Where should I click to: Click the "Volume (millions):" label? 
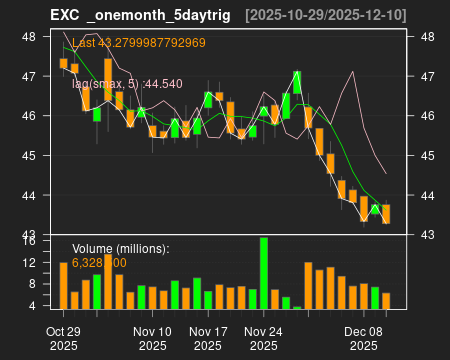121,249
